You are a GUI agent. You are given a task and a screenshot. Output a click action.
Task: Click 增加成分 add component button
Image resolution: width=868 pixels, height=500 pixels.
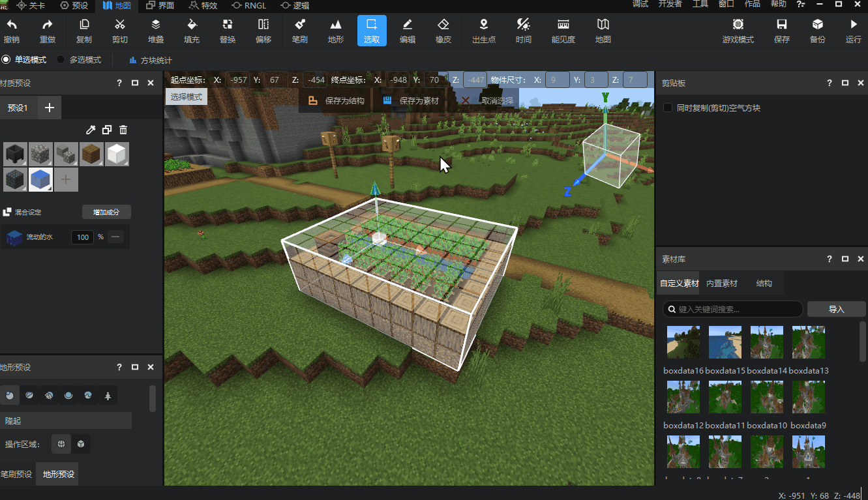coord(106,212)
